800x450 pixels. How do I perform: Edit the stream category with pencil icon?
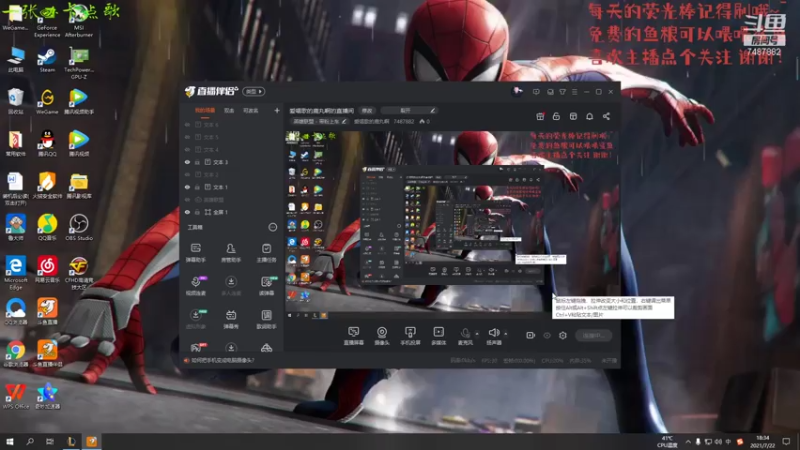[x=344, y=121]
